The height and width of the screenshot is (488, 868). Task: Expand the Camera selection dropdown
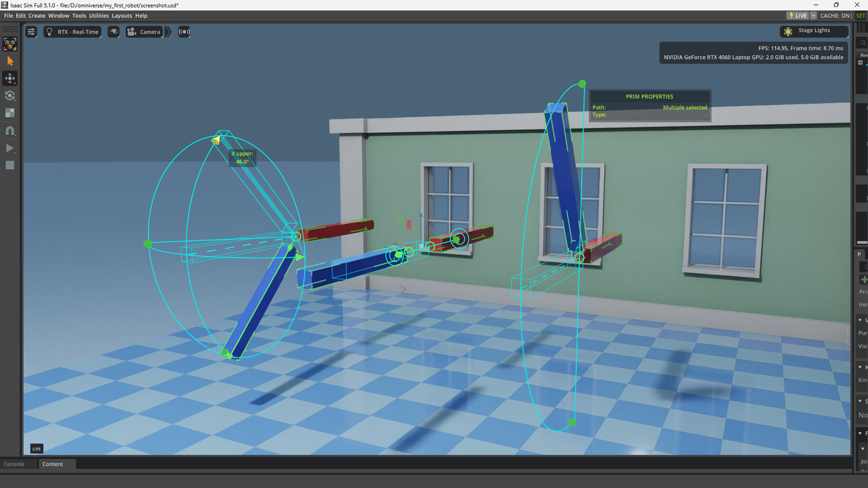(144, 32)
